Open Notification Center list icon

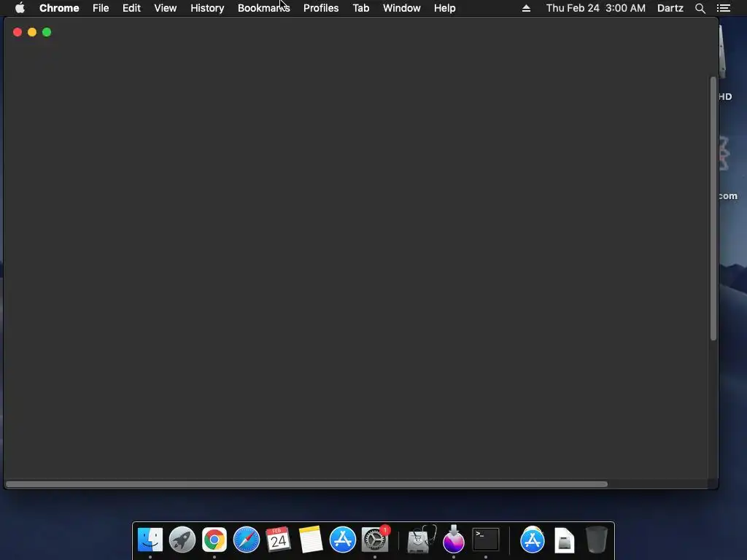pos(723,8)
